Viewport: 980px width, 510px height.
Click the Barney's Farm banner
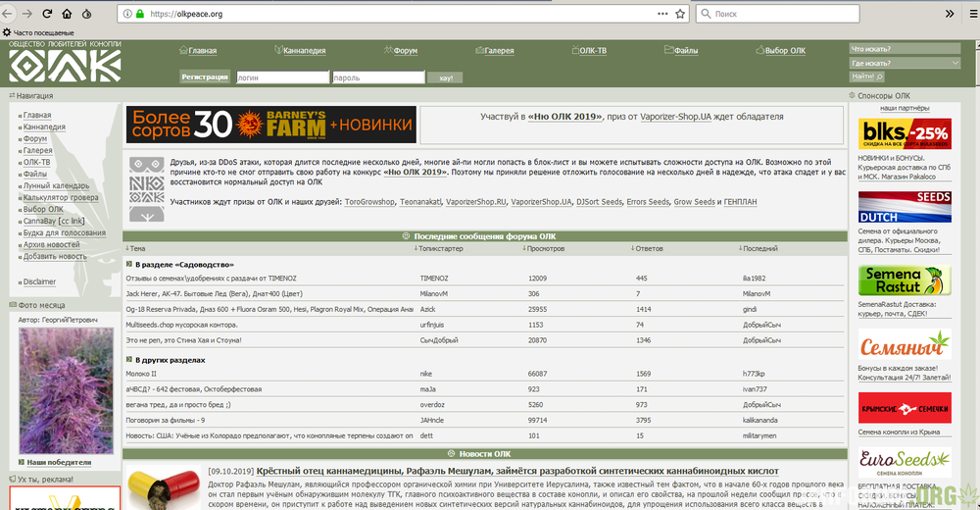(x=270, y=125)
